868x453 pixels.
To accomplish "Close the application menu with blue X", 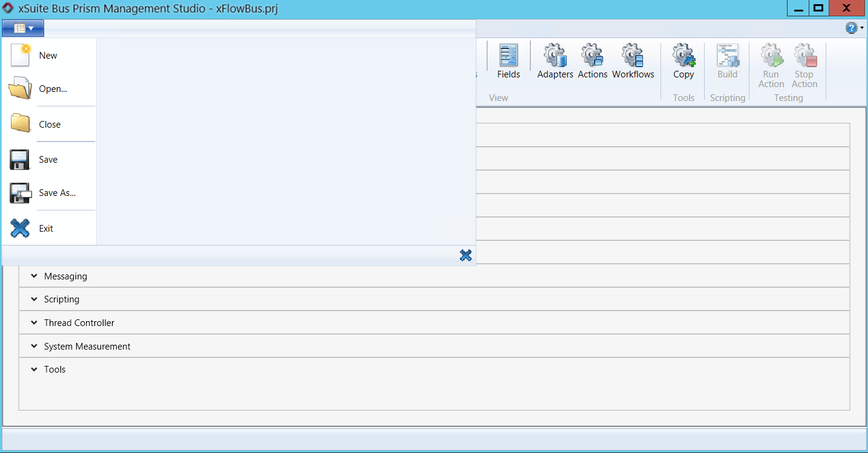I will tap(465, 255).
